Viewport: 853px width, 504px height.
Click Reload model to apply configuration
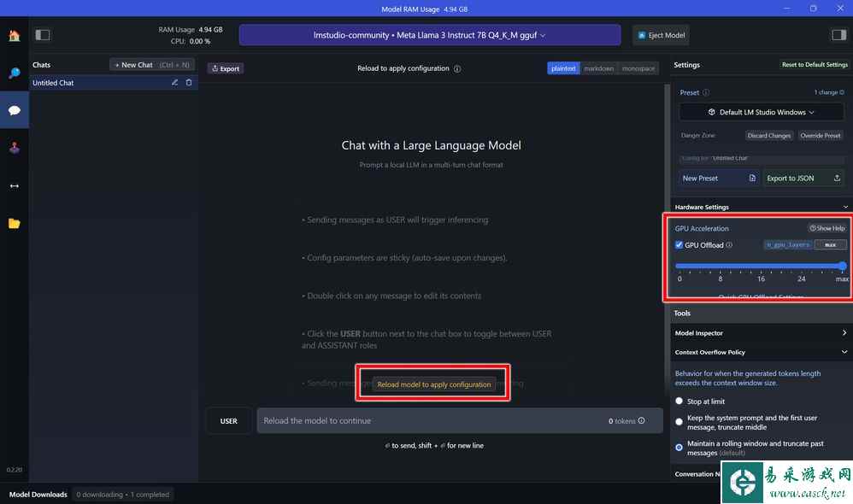click(434, 384)
